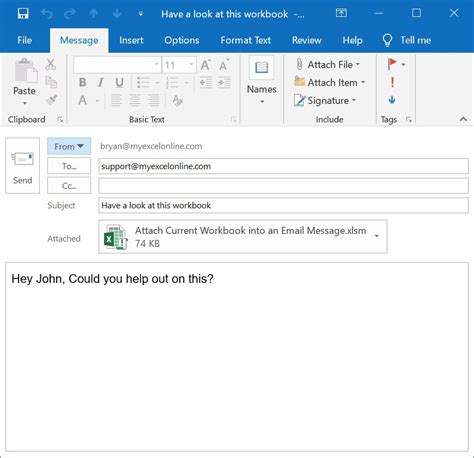The height and width of the screenshot is (458, 474).
Task: Toggle Bold formatting
Action: (82, 82)
